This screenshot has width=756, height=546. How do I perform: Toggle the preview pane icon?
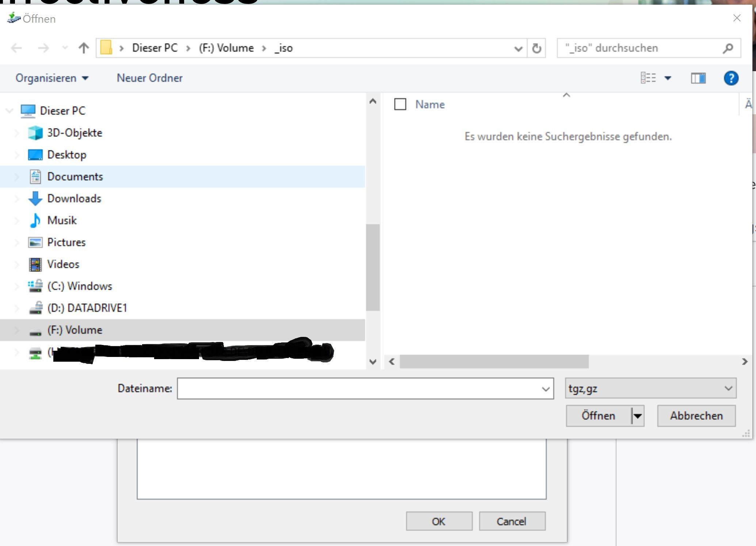[x=698, y=78]
